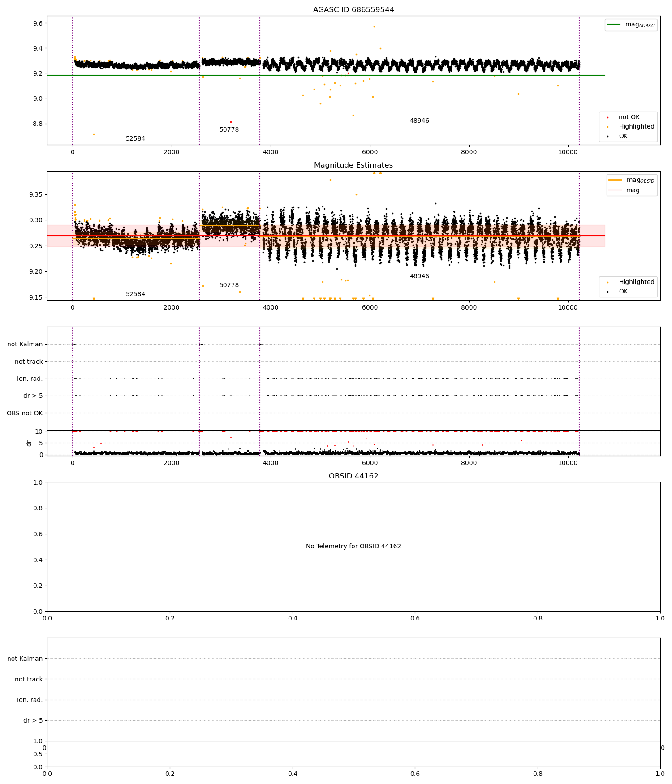This screenshot has height=784, width=672.
Task: Click the 'dr' y-axis label
Action: tap(29, 443)
